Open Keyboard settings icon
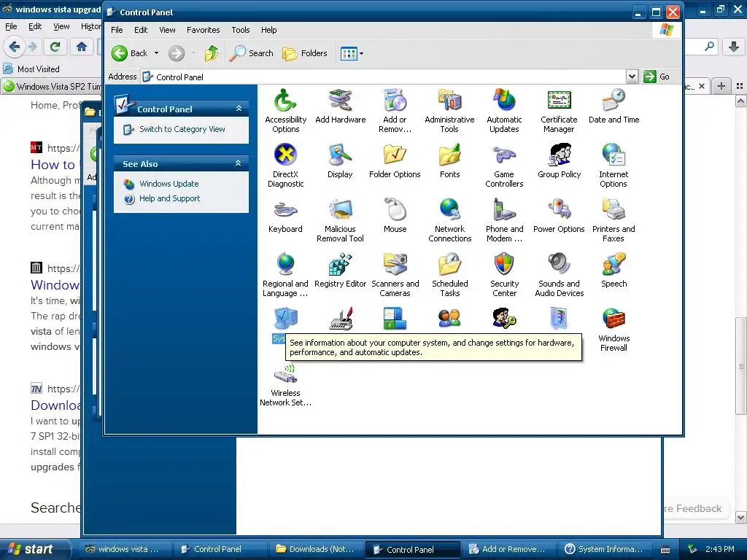Viewport: 747px width, 560px height. tap(285, 216)
